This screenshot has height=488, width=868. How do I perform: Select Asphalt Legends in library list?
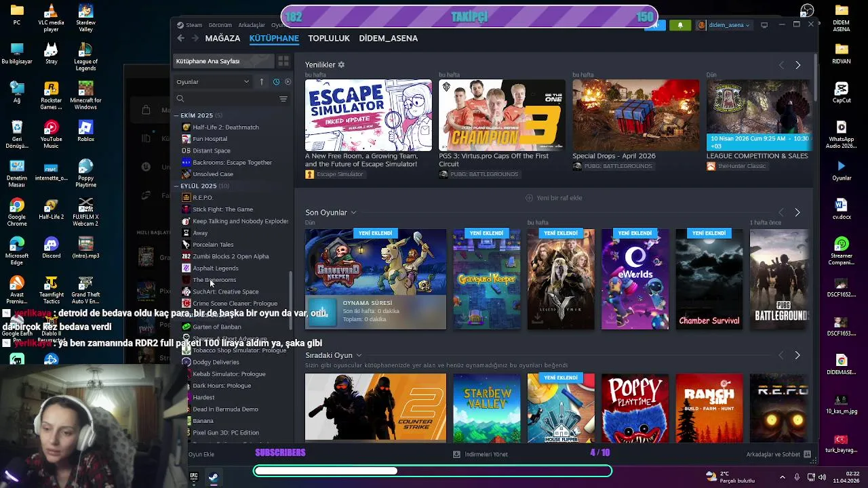(x=216, y=268)
